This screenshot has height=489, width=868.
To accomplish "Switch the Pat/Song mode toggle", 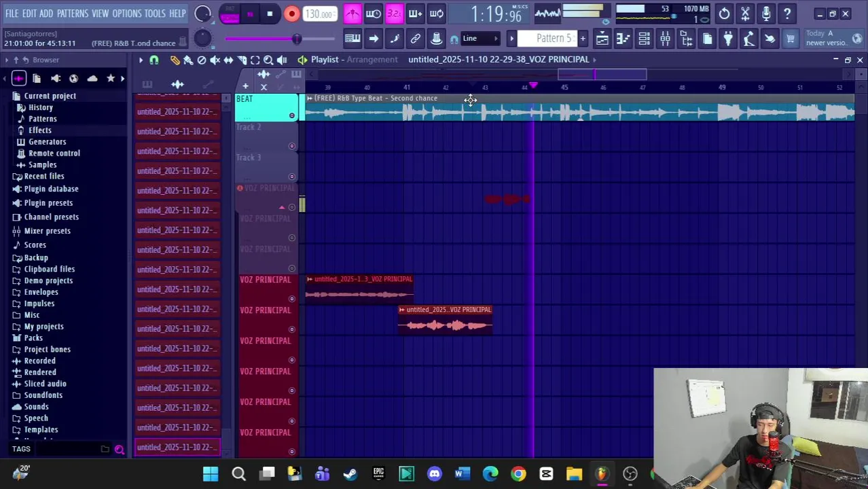I will (230, 14).
